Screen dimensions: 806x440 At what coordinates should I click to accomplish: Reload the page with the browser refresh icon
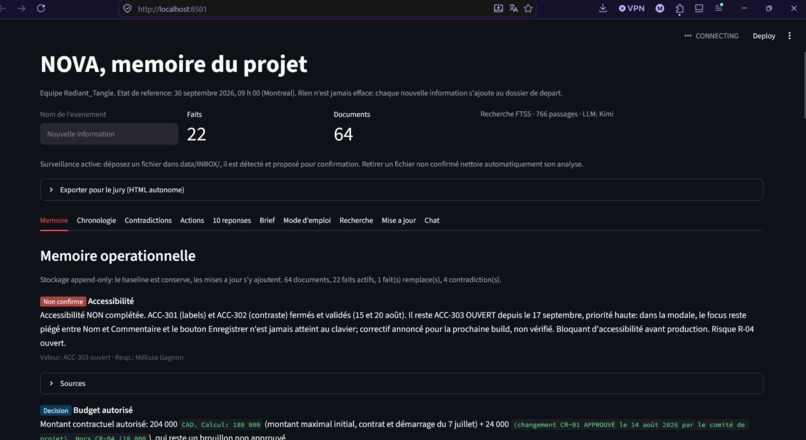41,8
